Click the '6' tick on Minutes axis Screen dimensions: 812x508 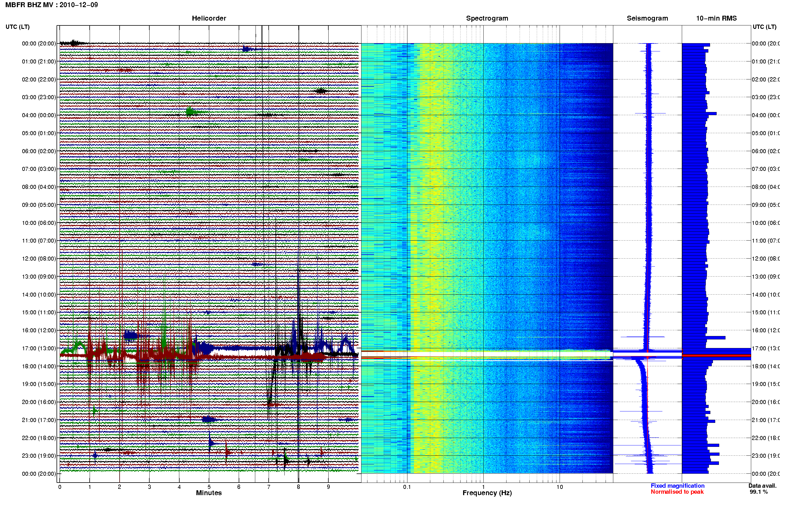tap(239, 487)
